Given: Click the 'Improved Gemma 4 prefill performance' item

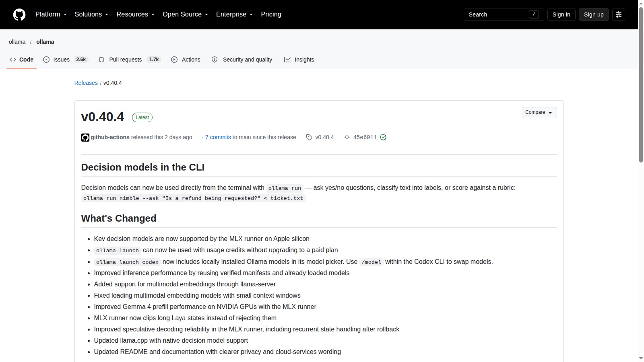Looking at the screenshot, I should pyautogui.click(x=205, y=307).
